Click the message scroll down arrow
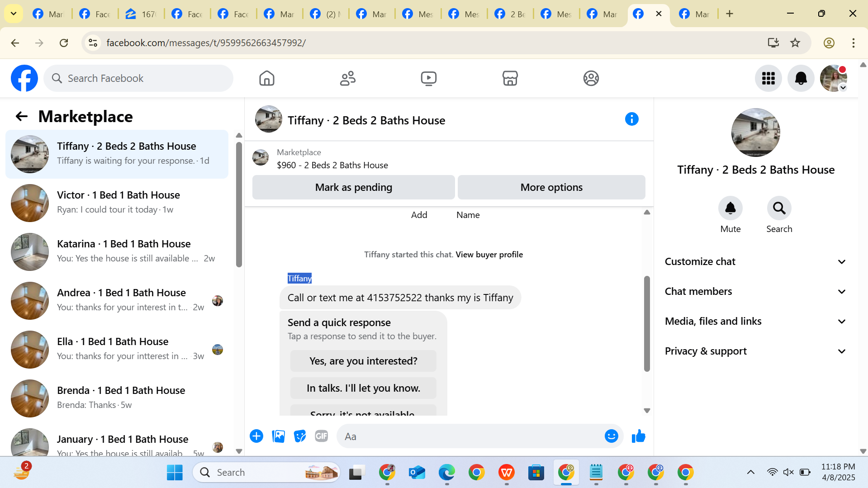This screenshot has width=868, height=488. pos(647,411)
